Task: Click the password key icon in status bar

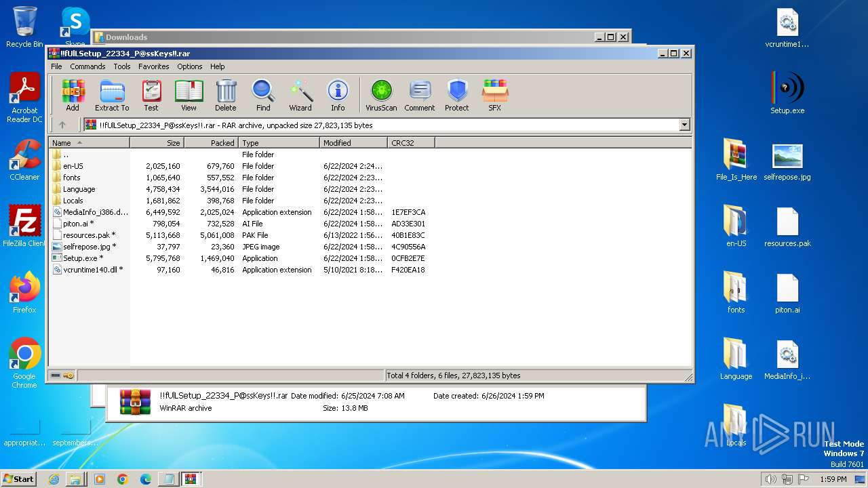Action: click(69, 375)
